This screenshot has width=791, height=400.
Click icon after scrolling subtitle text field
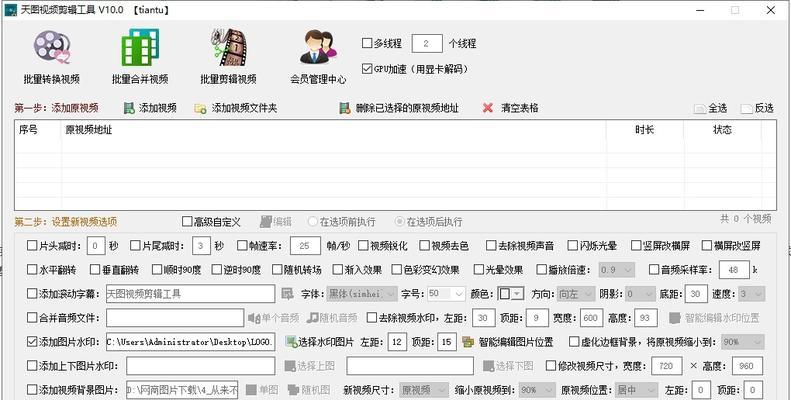[x=287, y=294]
